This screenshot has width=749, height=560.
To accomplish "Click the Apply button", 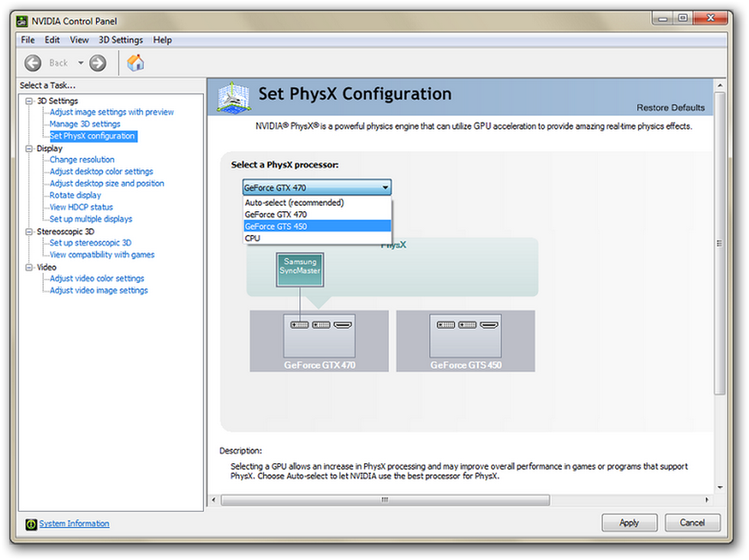I will pos(629,523).
